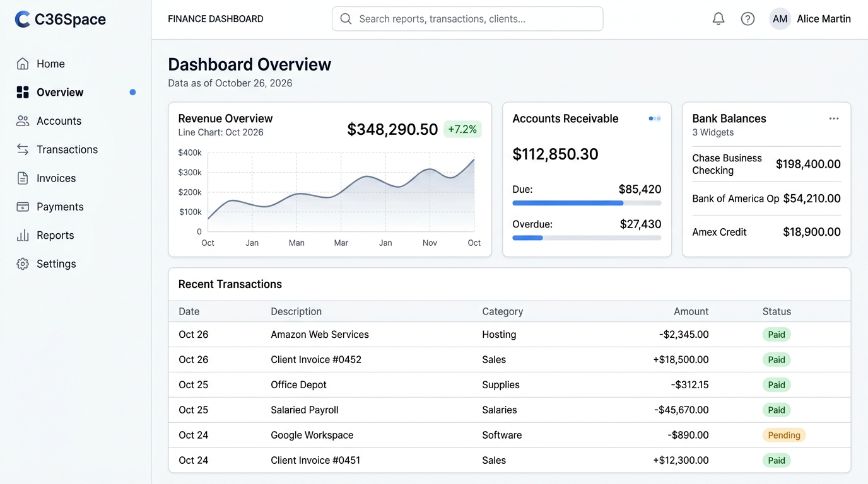The width and height of the screenshot is (868, 484).
Task: Click the Transactions arrows icon
Action: 23,149
